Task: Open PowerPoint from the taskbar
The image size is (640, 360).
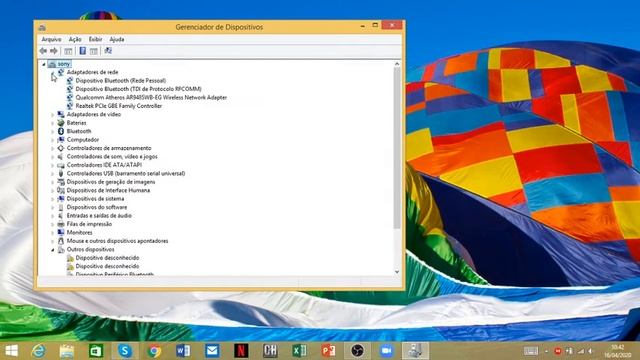Action: [x=328, y=351]
